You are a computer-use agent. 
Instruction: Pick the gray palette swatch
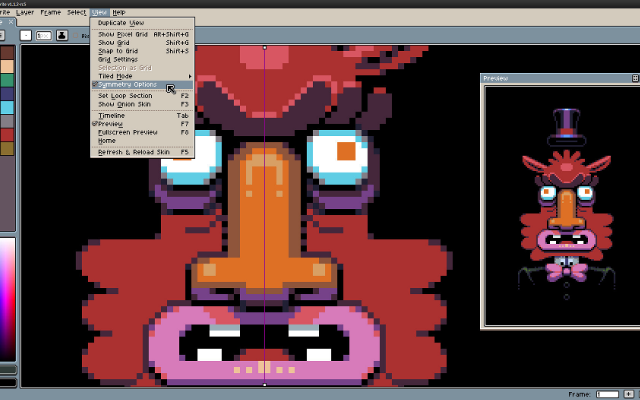(7, 121)
